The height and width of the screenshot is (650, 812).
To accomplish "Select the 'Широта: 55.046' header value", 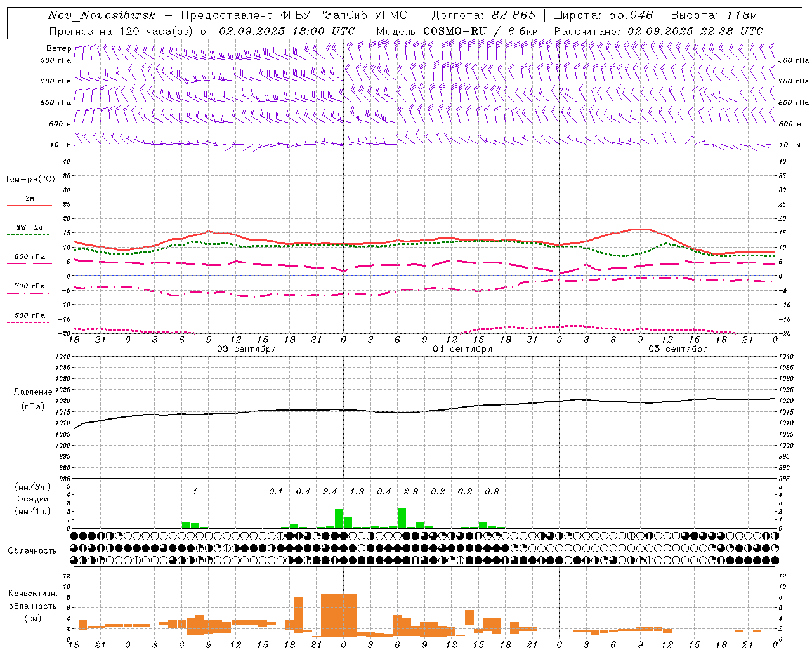I will tap(603, 15).
